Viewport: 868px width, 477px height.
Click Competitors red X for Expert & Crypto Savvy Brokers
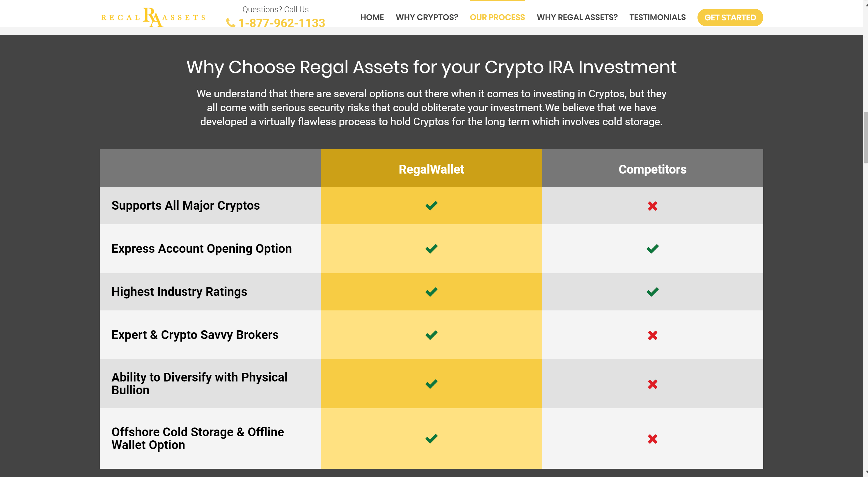click(x=652, y=335)
